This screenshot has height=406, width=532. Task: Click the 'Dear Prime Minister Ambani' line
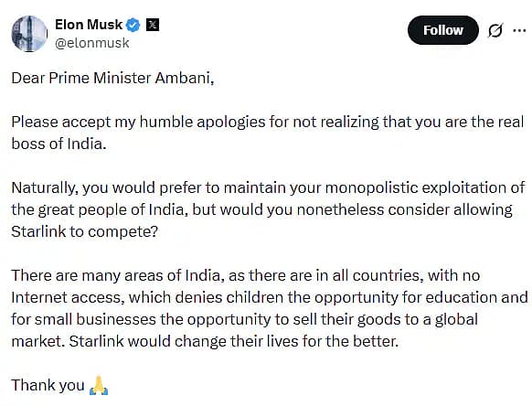(112, 78)
